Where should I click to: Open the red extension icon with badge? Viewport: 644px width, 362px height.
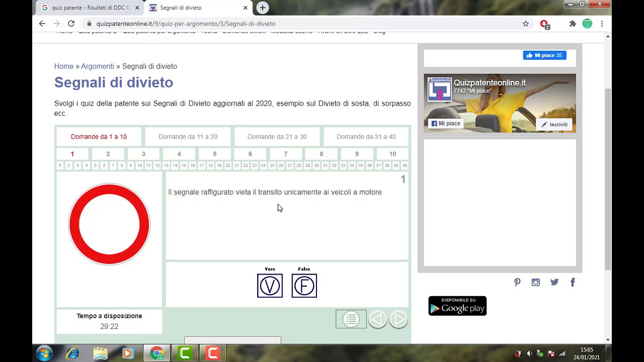pyautogui.click(x=544, y=24)
